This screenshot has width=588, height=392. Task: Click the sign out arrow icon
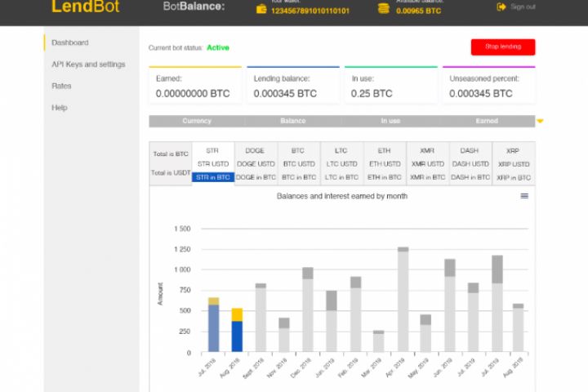(501, 7)
